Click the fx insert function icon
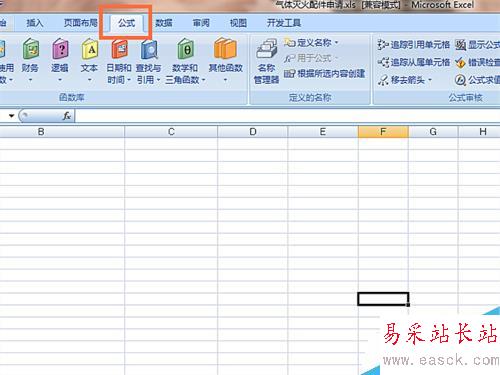 pyautogui.click(x=67, y=116)
